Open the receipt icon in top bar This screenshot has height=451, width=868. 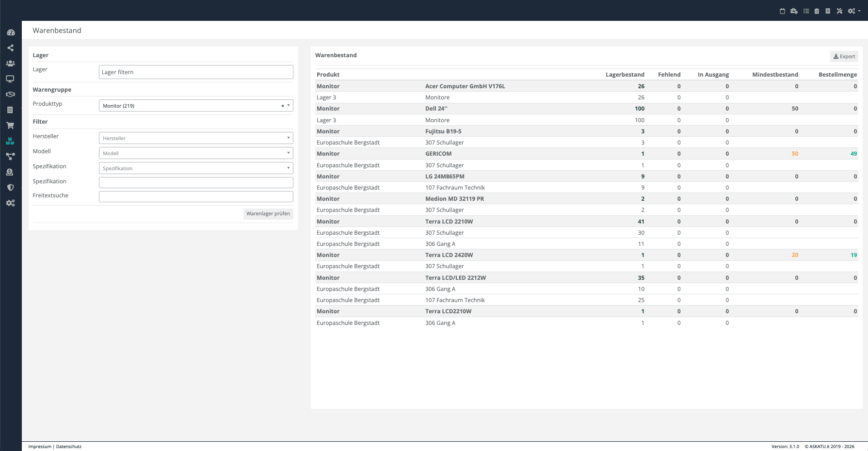coord(828,11)
